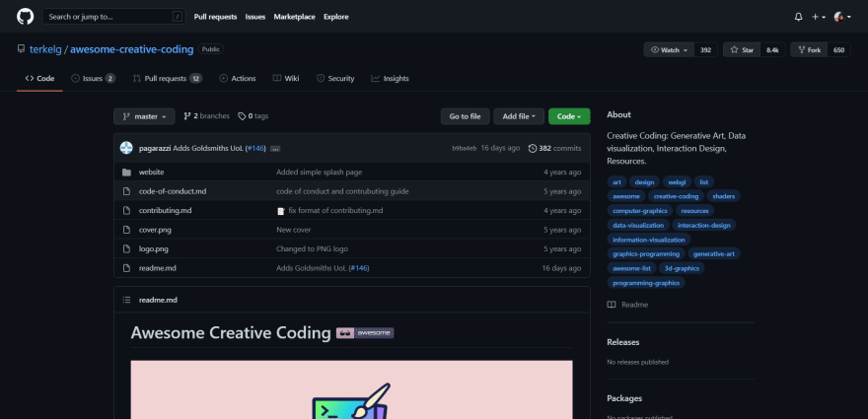Open the awesome-creative-coding repo link
This screenshot has height=419, width=868.
pyautogui.click(x=132, y=49)
